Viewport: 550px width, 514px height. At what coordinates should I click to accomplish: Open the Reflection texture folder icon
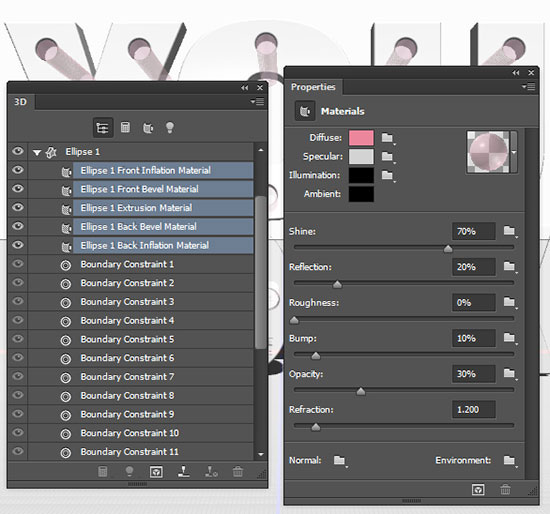click(x=509, y=267)
